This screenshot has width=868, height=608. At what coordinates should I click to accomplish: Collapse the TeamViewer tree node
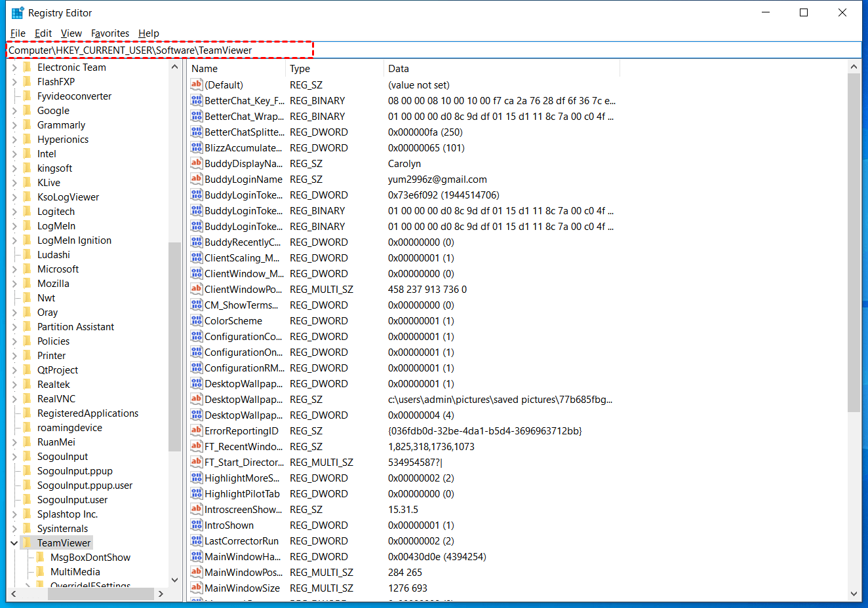(14, 542)
